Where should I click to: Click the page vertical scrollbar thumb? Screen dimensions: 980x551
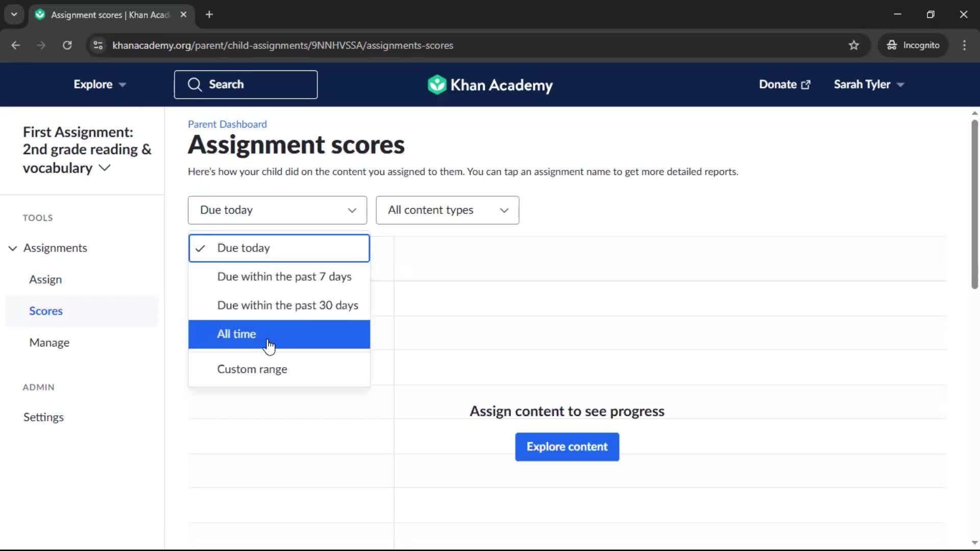coord(974,204)
